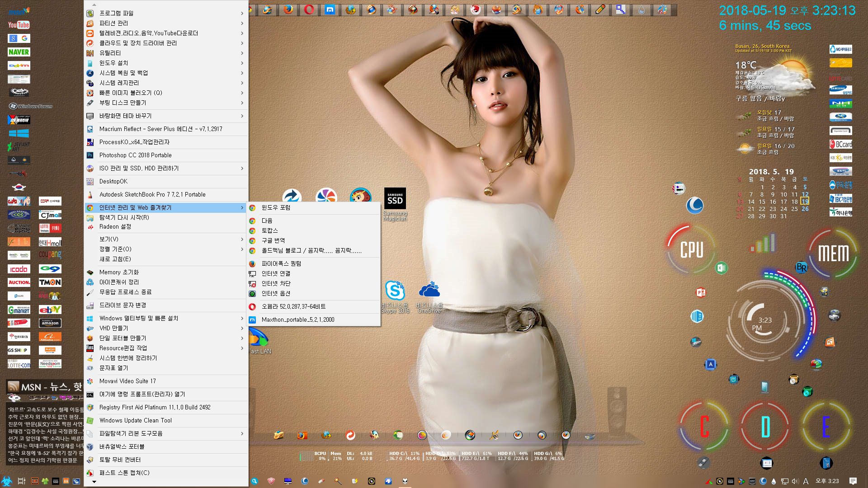Expand the 파티션 관리 submenu
The height and width of the screenshot is (488, 868).
click(x=166, y=23)
